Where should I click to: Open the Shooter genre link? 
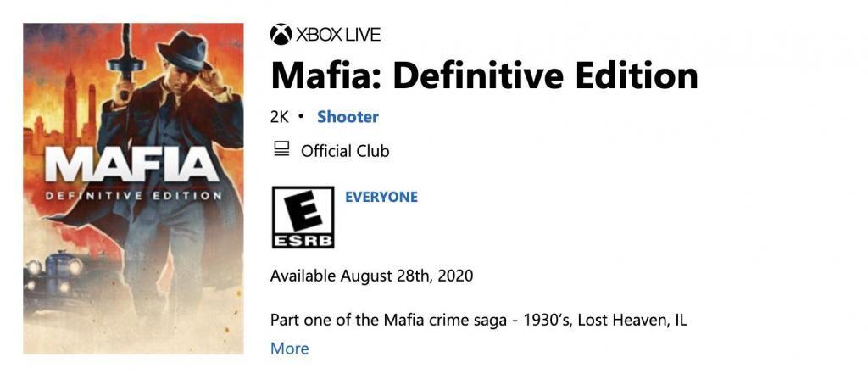348,117
